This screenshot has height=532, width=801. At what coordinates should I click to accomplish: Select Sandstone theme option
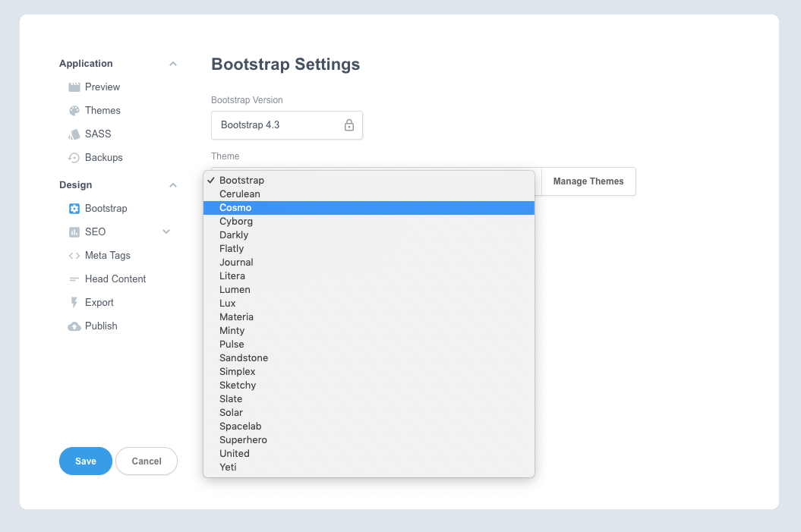(x=369, y=358)
